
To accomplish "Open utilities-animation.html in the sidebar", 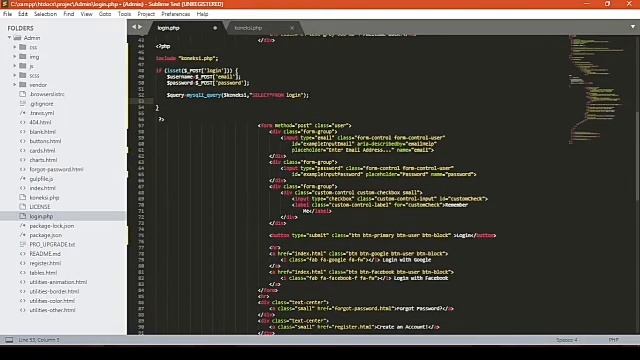I will pyautogui.click(x=58, y=282).
